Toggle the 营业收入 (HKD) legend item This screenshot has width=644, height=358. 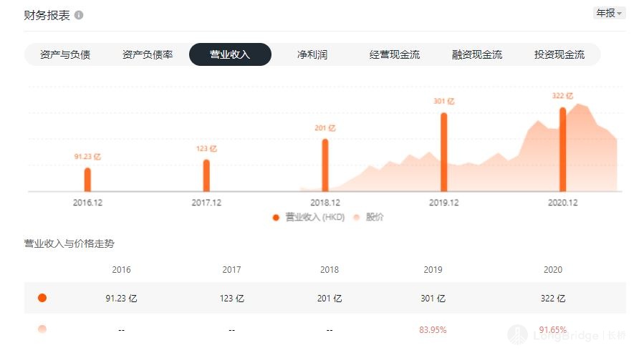[x=309, y=217]
